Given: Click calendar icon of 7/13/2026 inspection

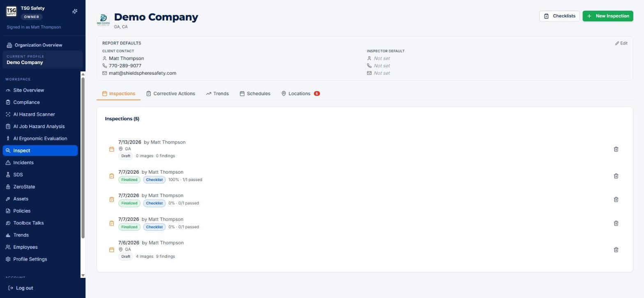Looking at the screenshot, I should [x=111, y=149].
